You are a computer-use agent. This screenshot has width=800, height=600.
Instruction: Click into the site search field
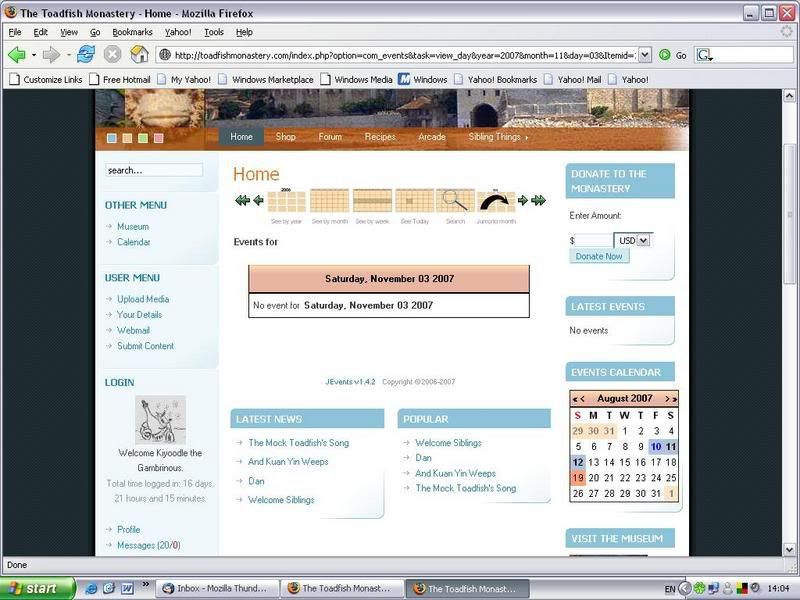(x=154, y=171)
